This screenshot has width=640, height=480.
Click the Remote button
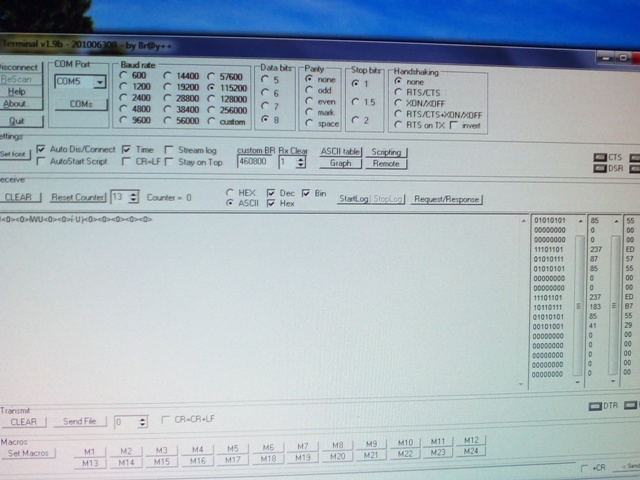pos(386,164)
